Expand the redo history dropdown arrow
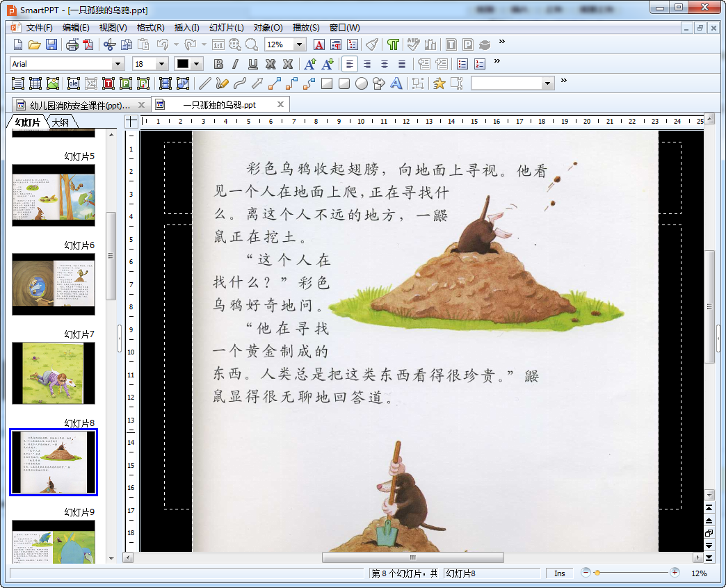 click(x=204, y=45)
